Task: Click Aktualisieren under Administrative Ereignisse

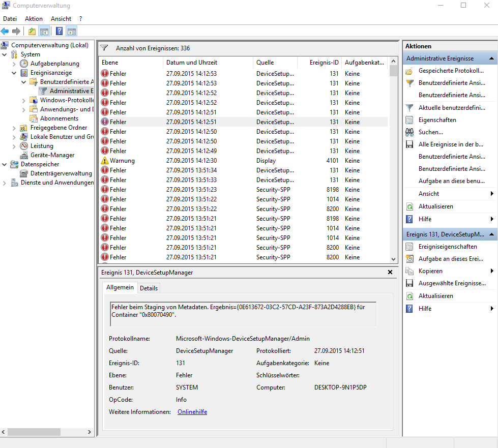Action: [x=436, y=206]
